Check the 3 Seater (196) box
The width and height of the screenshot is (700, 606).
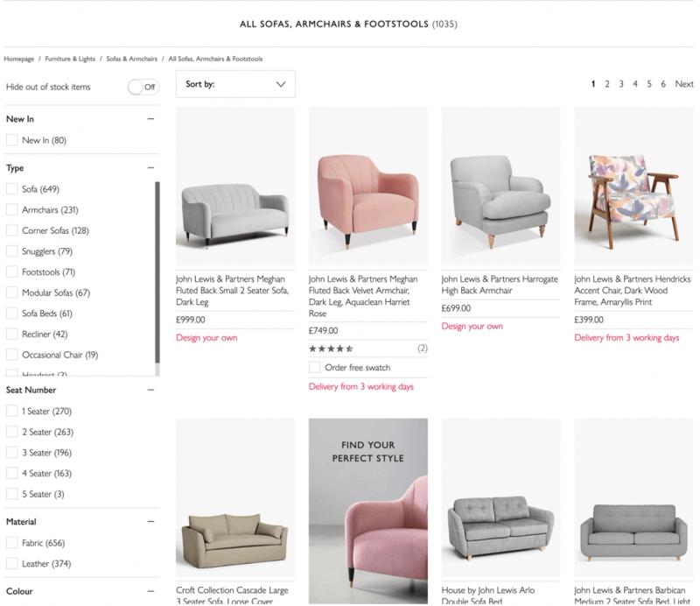click(12, 453)
